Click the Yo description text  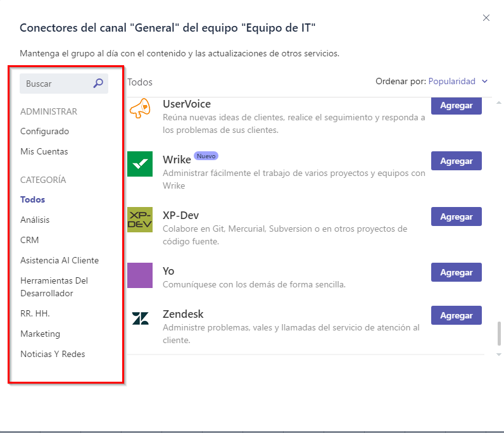[254, 284]
